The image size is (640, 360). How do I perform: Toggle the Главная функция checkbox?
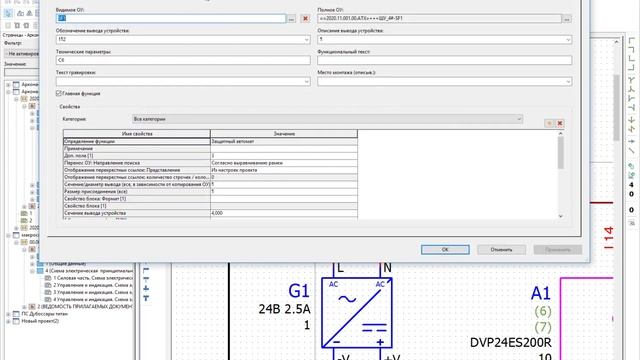coord(59,93)
